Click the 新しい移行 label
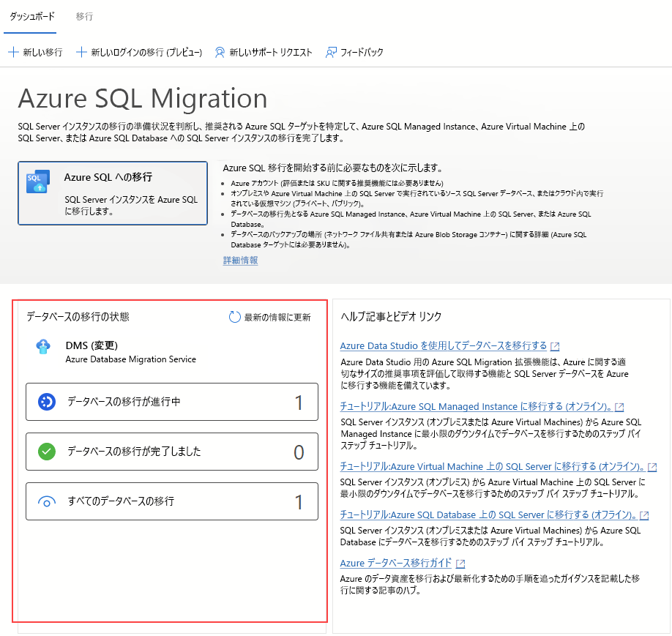672x636 pixels. point(43,52)
